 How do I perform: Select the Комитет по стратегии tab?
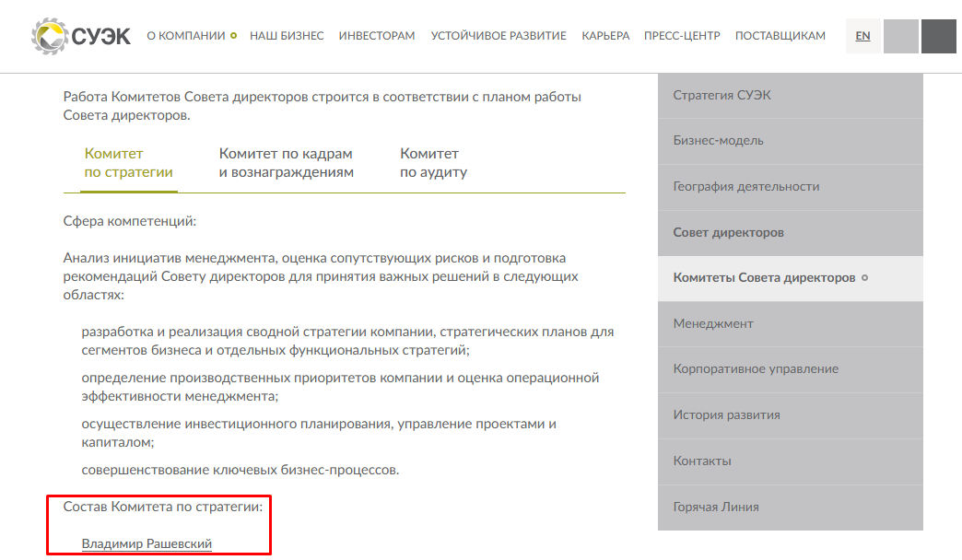click(x=129, y=162)
